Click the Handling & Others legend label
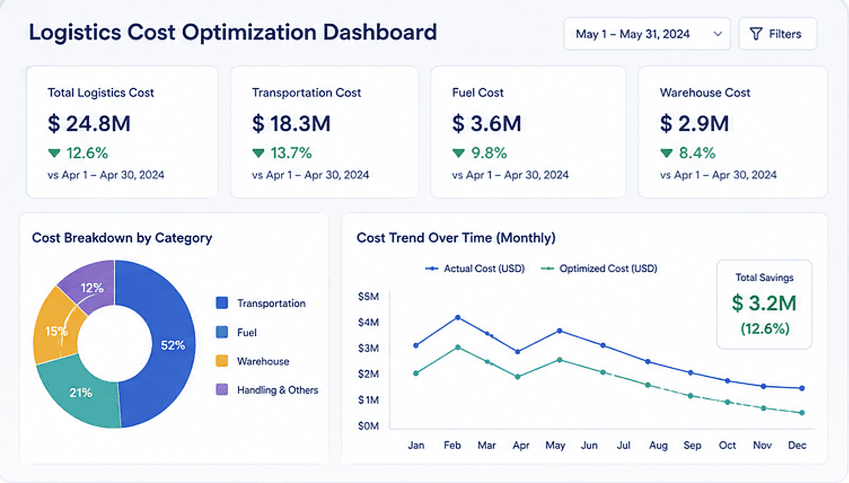The image size is (849, 483). [278, 390]
